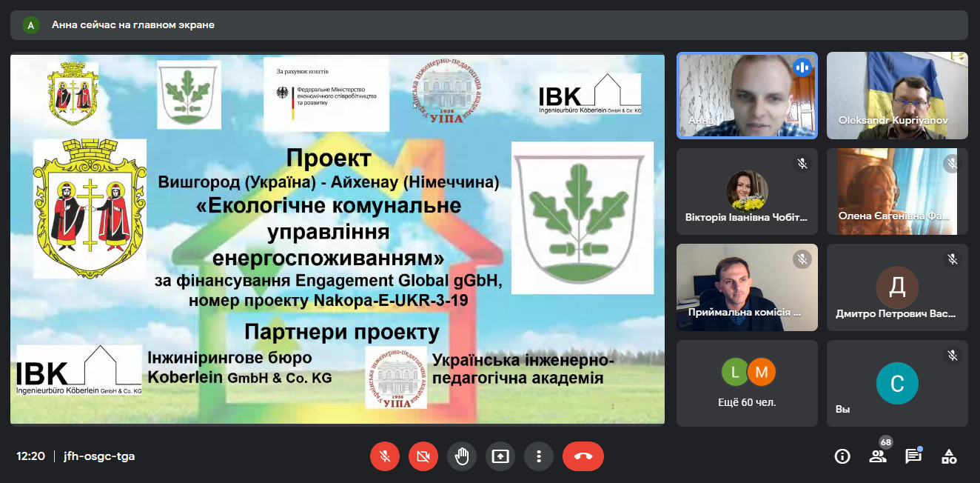980x483 pixels.
Task: Click the speaking indicator on Анна's tile
Action: pyautogui.click(x=802, y=67)
